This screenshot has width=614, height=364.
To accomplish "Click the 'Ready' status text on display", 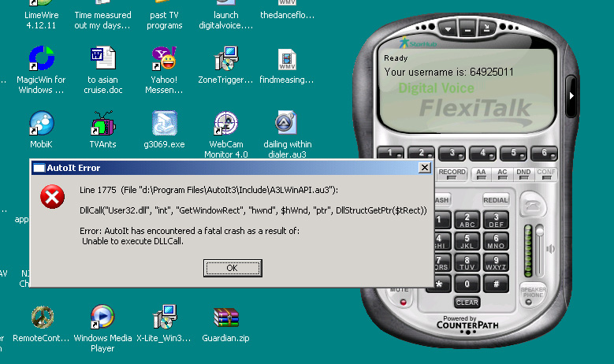I will pyautogui.click(x=396, y=58).
